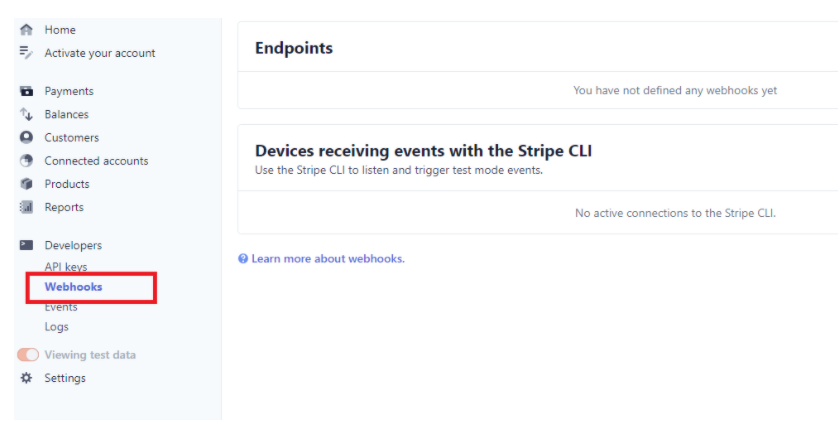Click the help question mark icon

point(243,259)
